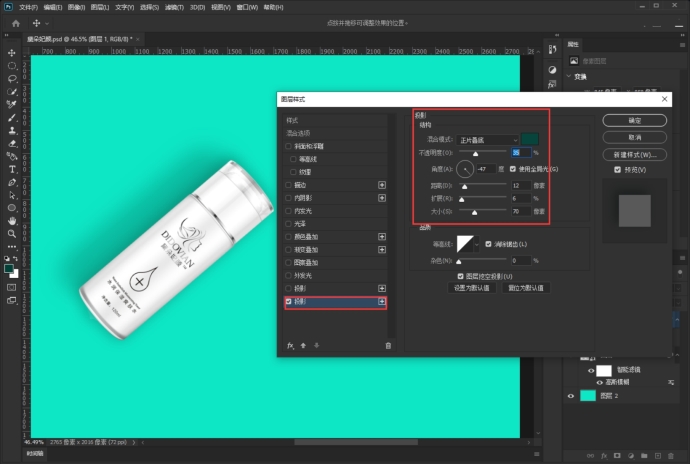This screenshot has height=464, width=690.
Task: Open 文件 File menu
Action: [28, 7]
